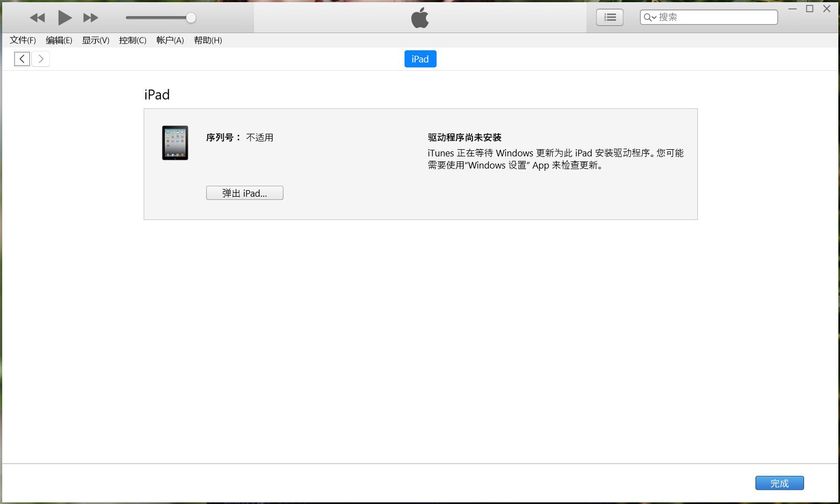Click the rewind previous track button
The image size is (840, 504).
(x=37, y=18)
